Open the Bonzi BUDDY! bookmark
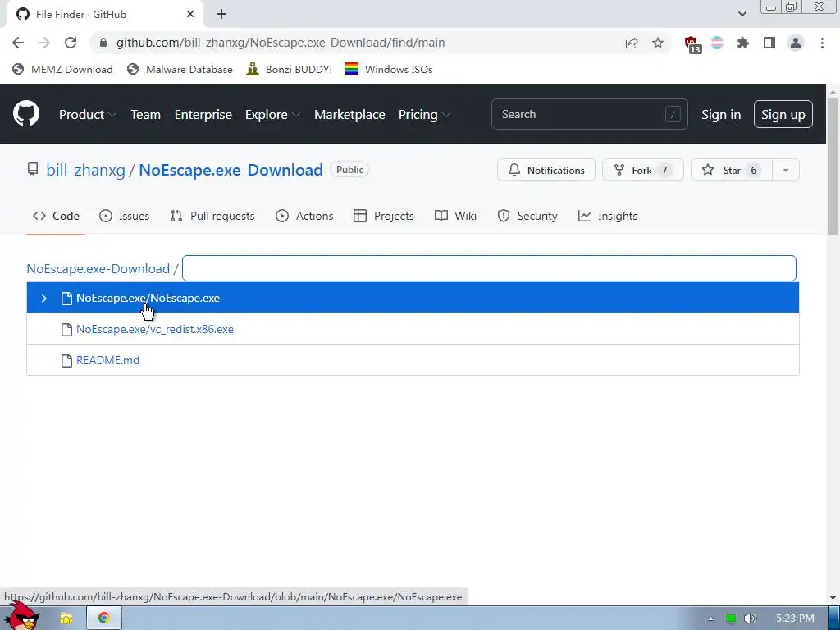The image size is (840, 630). (x=290, y=69)
